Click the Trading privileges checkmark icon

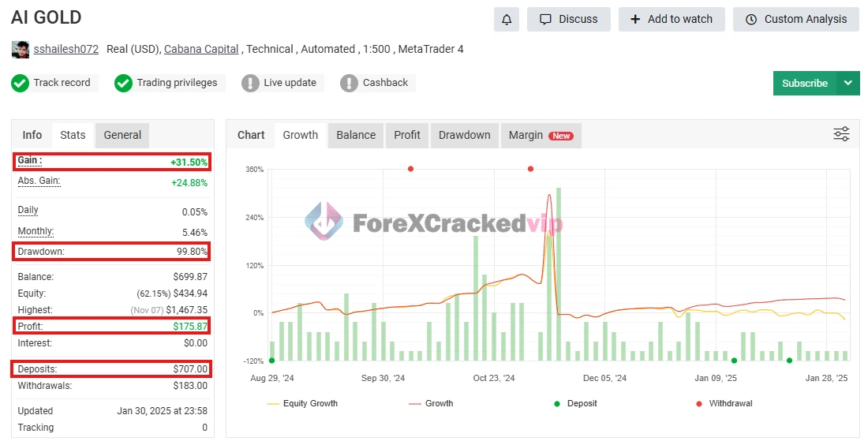(123, 83)
